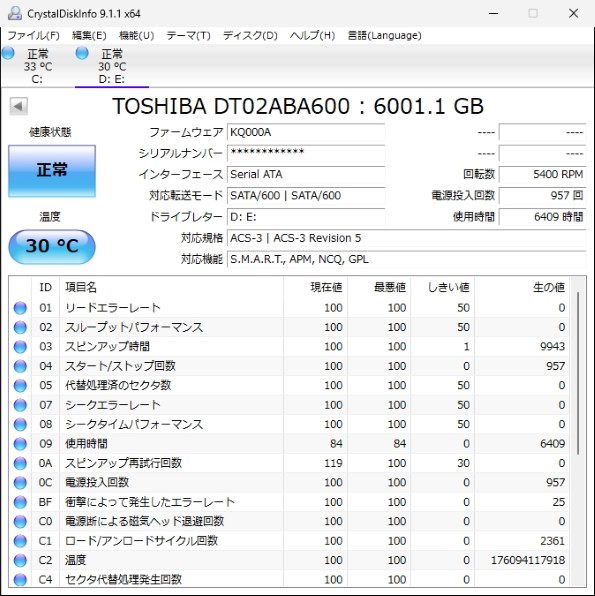595x596 pixels.
Task: Click status orb for ID 03 スピンアップ時間
Action: click(x=20, y=347)
